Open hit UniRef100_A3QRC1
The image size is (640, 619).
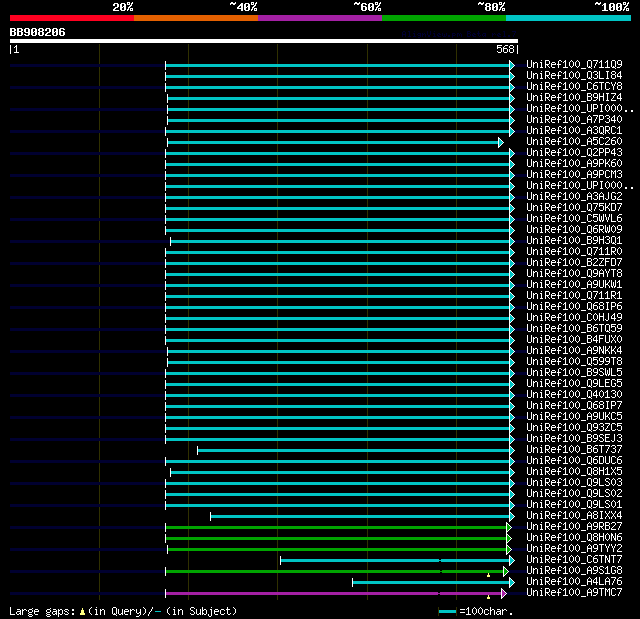point(574,131)
